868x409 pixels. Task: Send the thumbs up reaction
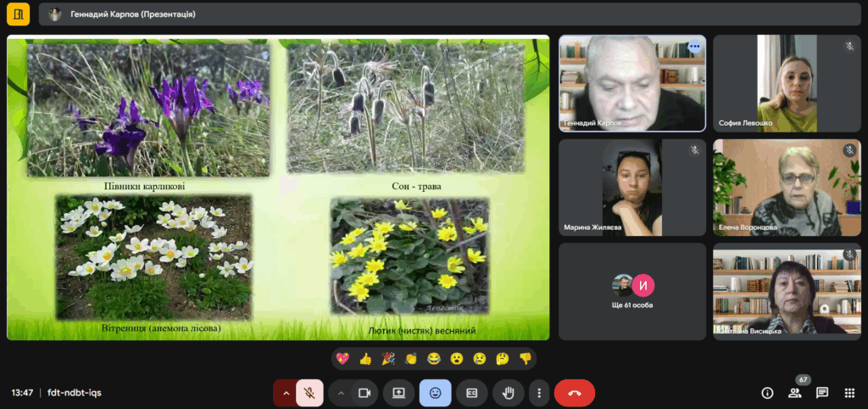coord(365,359)
